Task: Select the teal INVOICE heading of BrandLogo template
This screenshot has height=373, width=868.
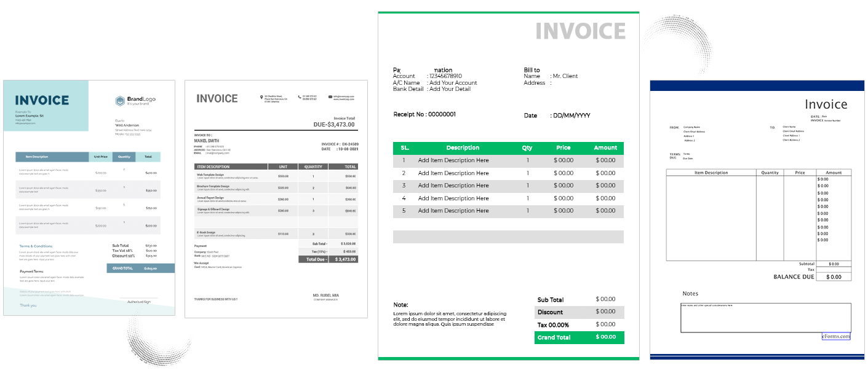Action: 42,100
